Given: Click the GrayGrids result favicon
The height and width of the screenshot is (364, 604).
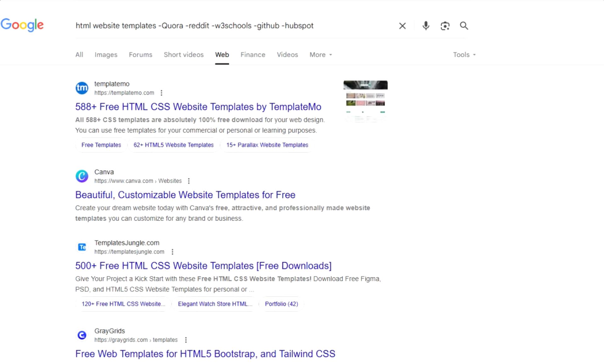Looking at the screenshot, I should coord(82,335).
